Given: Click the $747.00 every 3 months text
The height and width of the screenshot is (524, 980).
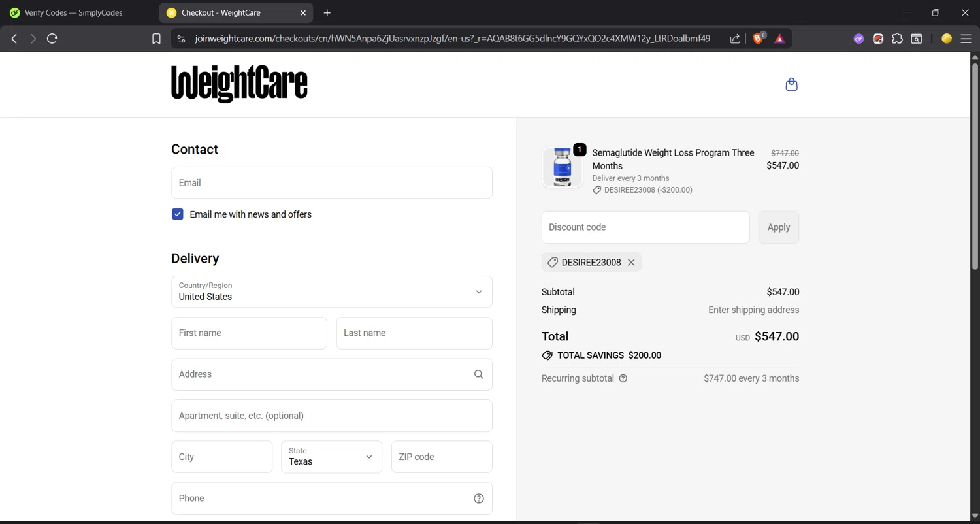Looking at the screenshot, I should [x=751, y=378].
